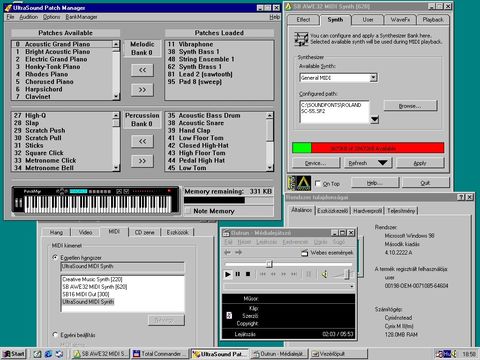Toggle Note Memory checkbox
The height and width of the screenshot is (360, 480).
(189, 211)
